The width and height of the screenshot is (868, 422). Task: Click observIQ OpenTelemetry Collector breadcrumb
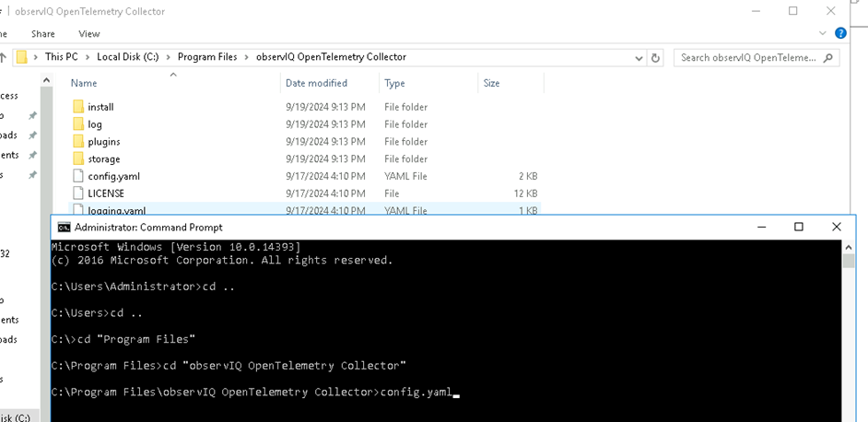331,57
